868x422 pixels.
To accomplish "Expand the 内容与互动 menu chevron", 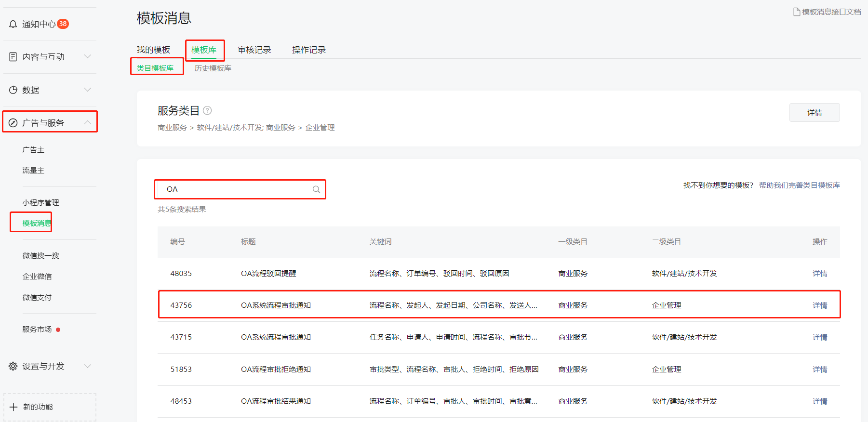I will pyautogui.click(x=88, y=57).
